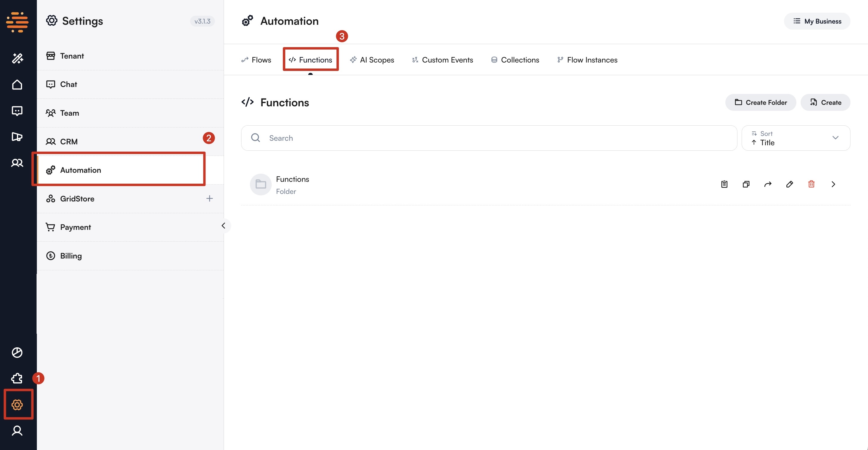Open the contacts people icon in the sidebar

tap(18, 163)
